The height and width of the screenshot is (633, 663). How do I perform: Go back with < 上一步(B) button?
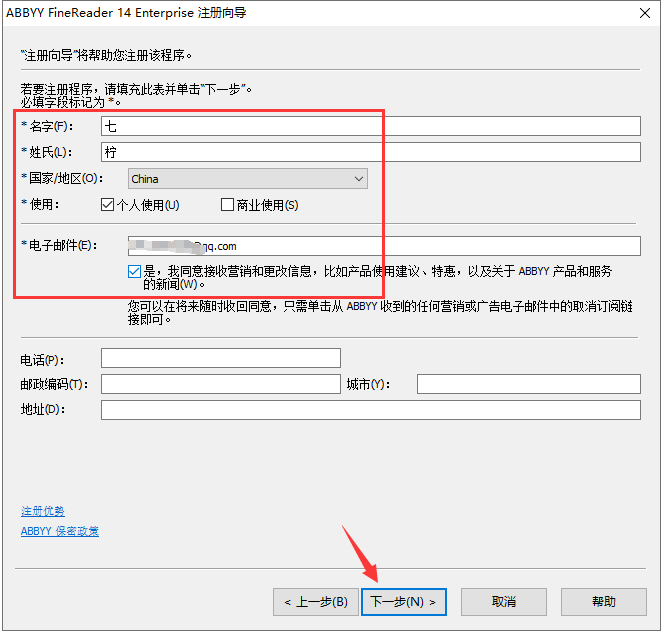coord(315,602)
